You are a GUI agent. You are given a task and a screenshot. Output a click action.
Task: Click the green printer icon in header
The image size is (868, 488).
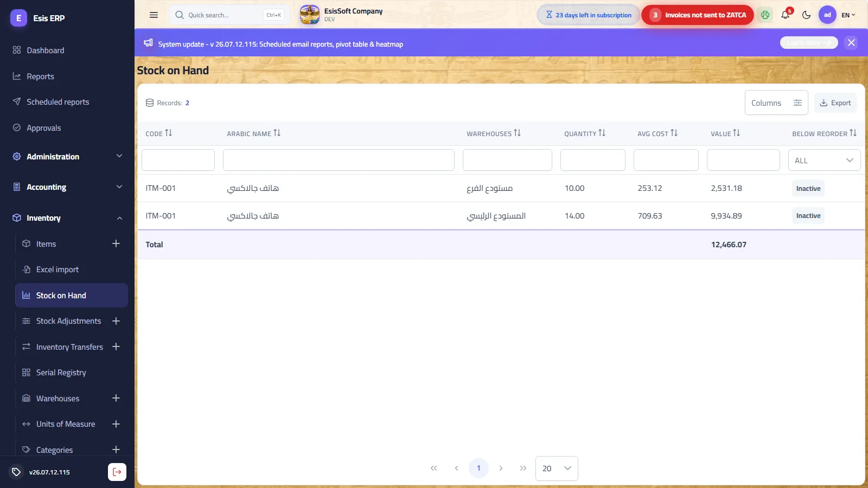(765, 15)
